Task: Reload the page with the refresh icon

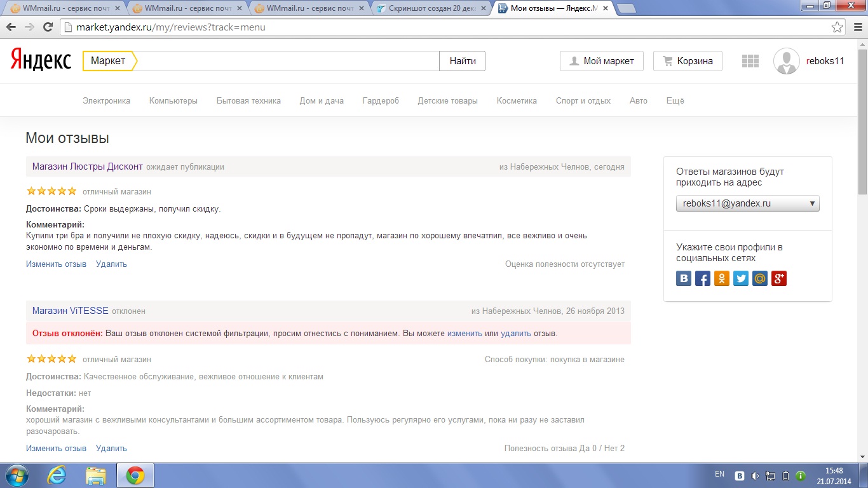Action: (x=48, y=27)
